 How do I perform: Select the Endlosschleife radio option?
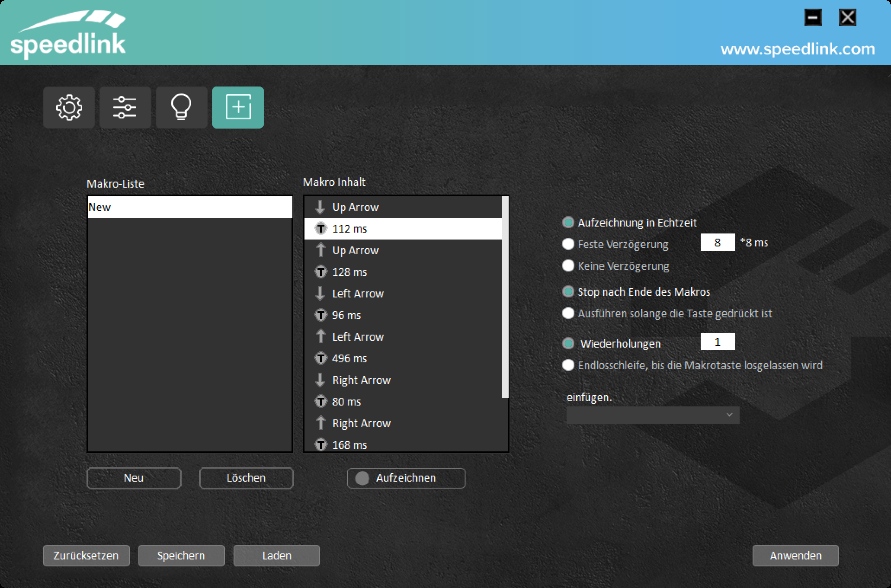coord(568,365)
